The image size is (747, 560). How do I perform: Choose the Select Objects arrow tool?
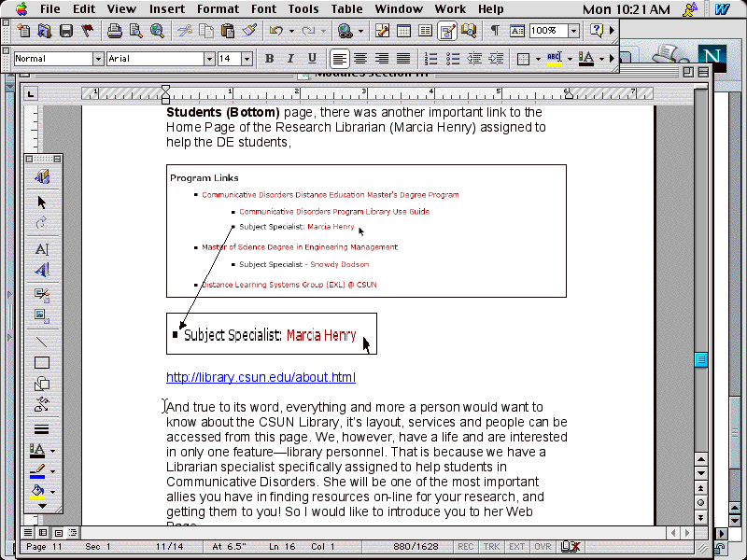click(x=42, y=203)
